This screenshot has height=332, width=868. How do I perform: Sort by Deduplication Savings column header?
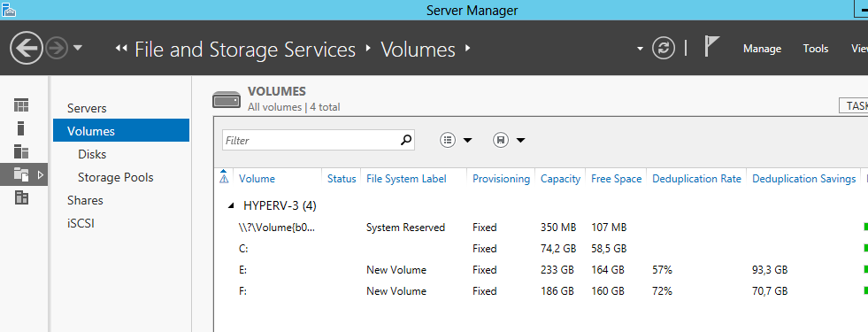click(803, 179)
